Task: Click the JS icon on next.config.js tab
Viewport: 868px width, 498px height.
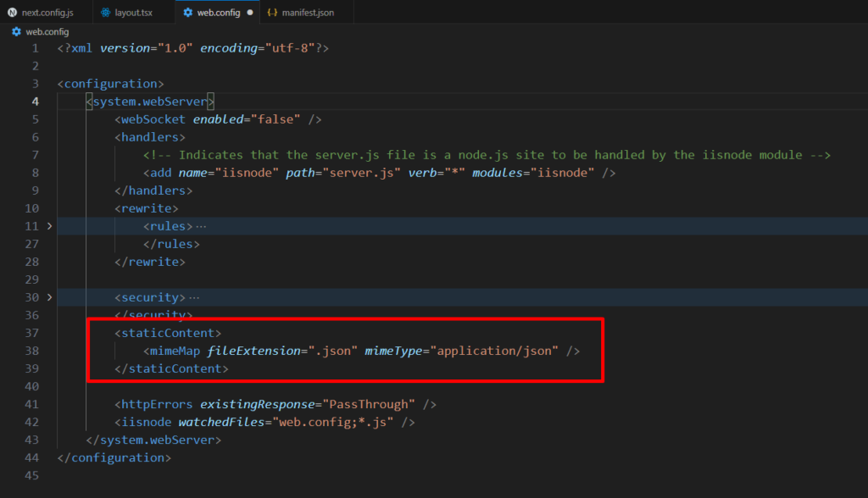Action: (12, 12)
